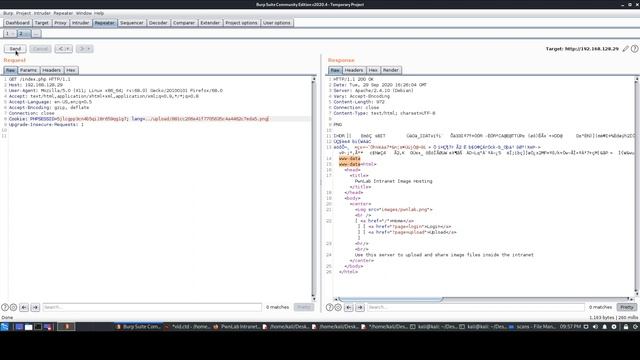Click the Target: http://192.168.128.29 label
This screenshot has width=640, height=360.
click(x=582, y=49)
